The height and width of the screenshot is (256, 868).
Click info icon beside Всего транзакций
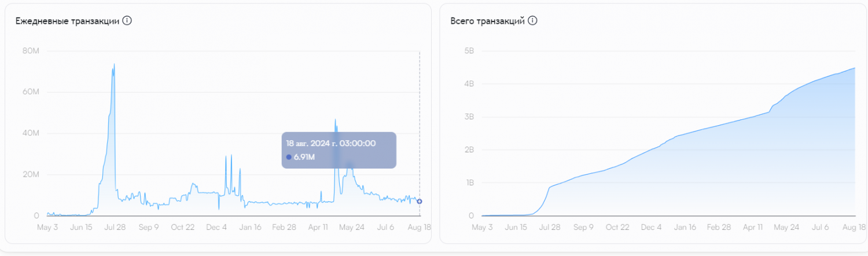[x=532, y=21]
